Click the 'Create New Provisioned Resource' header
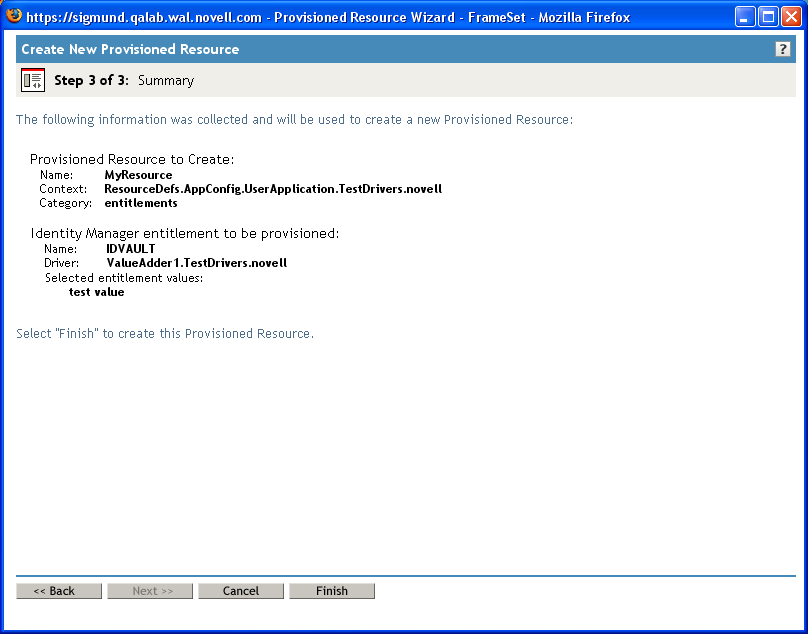 click(130, 49)
